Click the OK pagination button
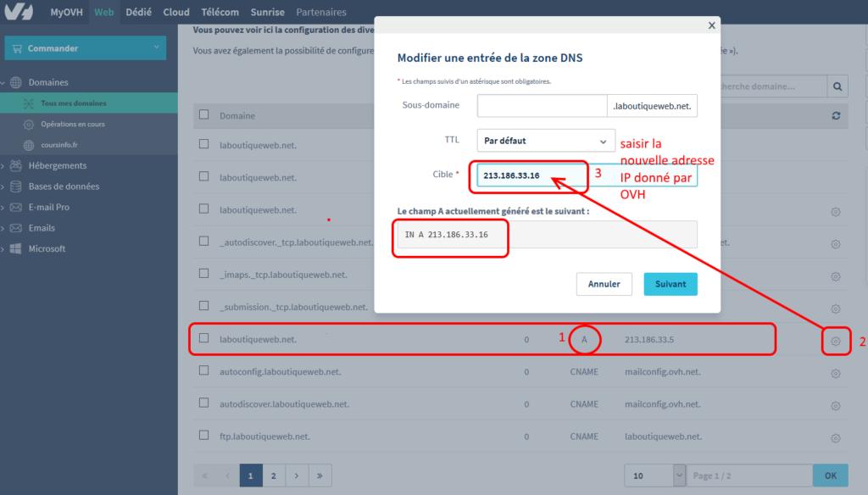The height and width of the screenshot is (495, 868). coord(831,476)
